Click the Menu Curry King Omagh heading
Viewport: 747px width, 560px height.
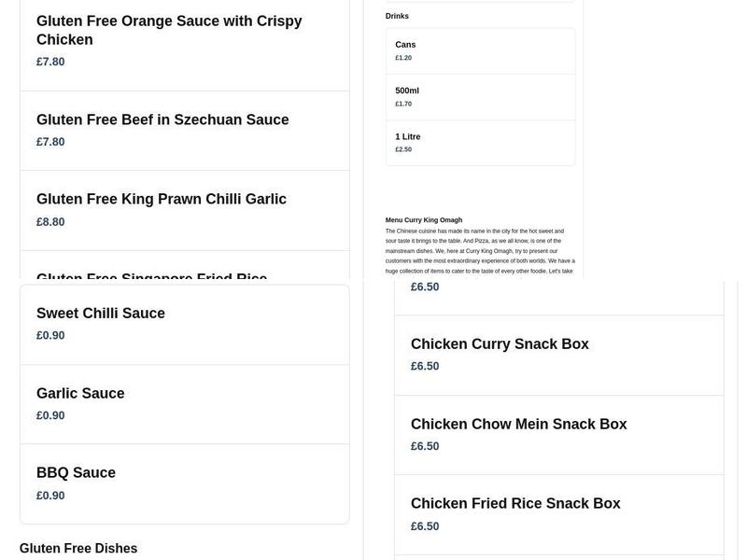423,218
